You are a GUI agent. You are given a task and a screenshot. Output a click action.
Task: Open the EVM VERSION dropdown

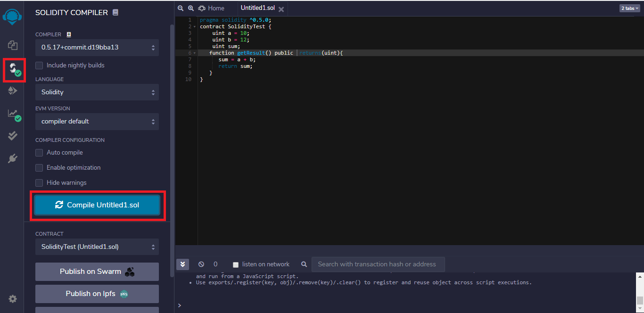click(97, 122)
